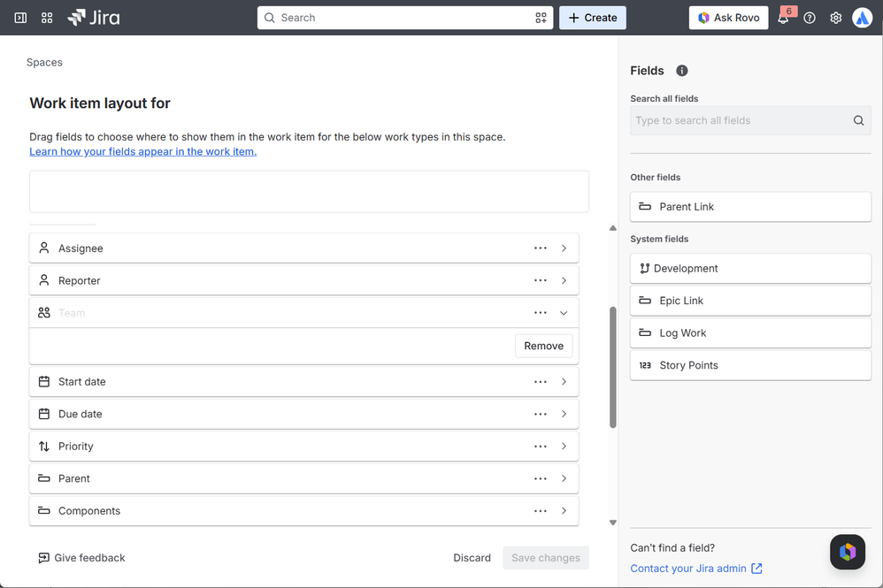Select the Development system field
Image resolution: width=883 pixels, height=588 pixels.
(750, 269)
